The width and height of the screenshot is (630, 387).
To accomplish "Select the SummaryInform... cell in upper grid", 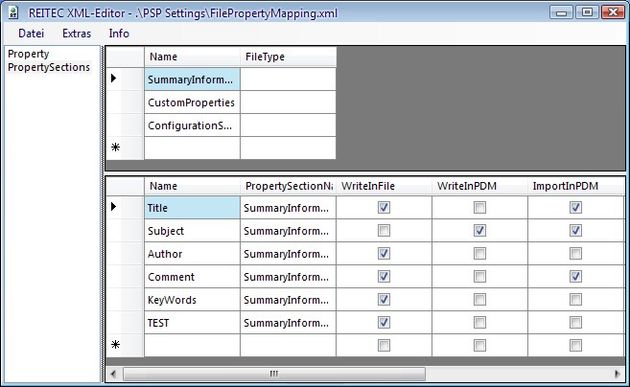I will [x=192, y=79].
